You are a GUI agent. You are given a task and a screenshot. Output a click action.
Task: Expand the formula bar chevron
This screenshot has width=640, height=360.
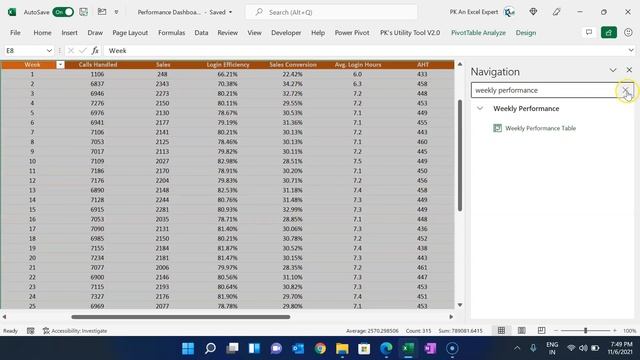coord(631,50)
